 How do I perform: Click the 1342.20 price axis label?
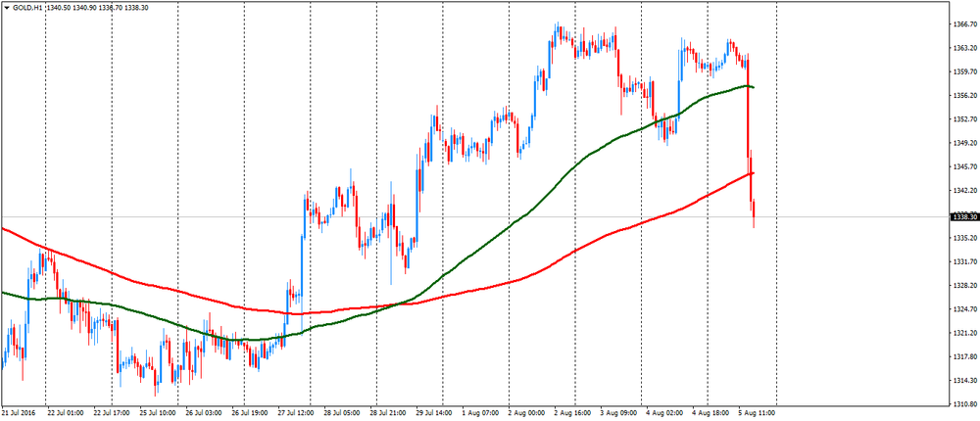tap(963, 190)
